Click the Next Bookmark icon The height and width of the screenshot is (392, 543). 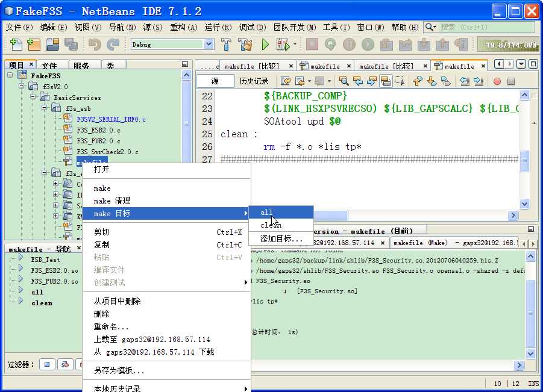click(432, 81)
